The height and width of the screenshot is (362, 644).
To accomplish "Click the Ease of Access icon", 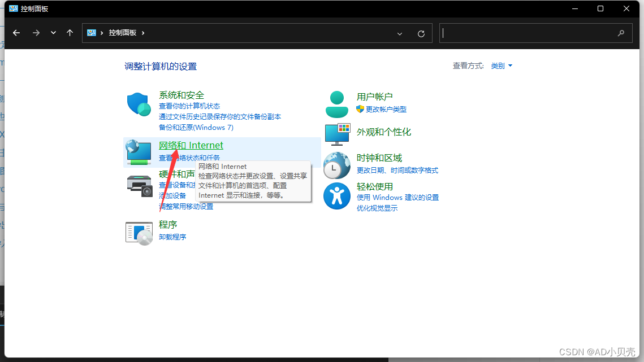I will coord(337,196).
